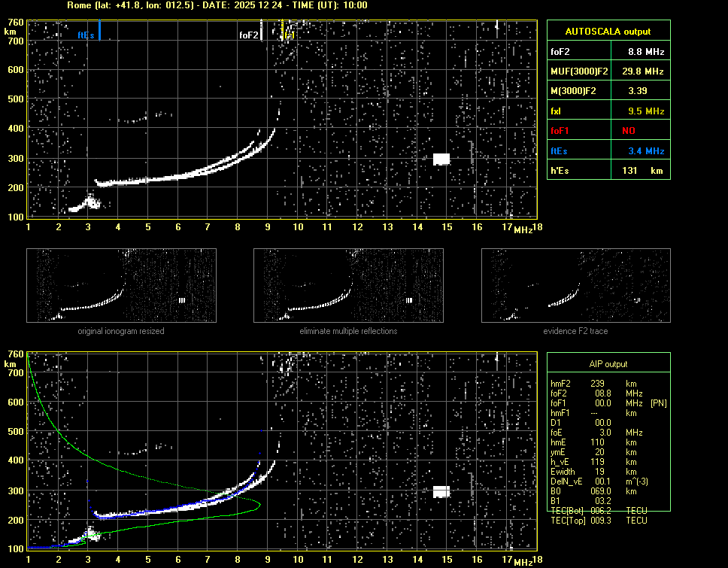
Task: Click the AIP output header
Action: pyautogui.click(x=608, y=364)
